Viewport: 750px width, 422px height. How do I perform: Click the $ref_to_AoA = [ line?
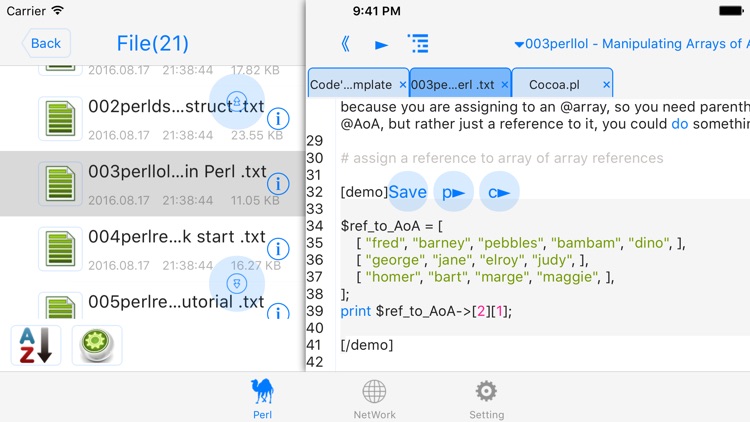tap(392, 226)
